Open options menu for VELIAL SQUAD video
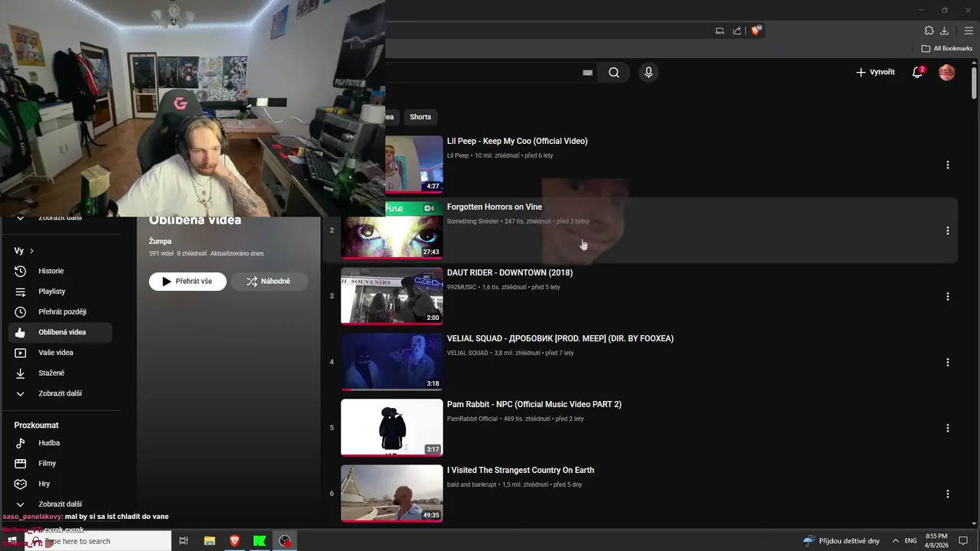Screen dimensions: 980x551 click(947, 362)
